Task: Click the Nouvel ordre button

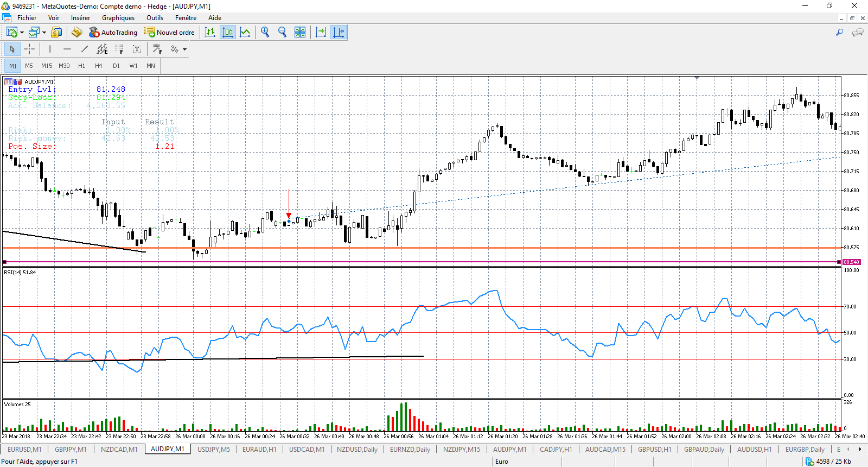Action: (169, 33)
